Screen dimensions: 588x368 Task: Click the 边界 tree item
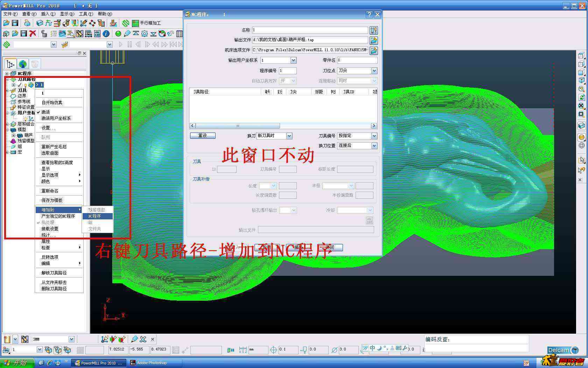(22, 96)
